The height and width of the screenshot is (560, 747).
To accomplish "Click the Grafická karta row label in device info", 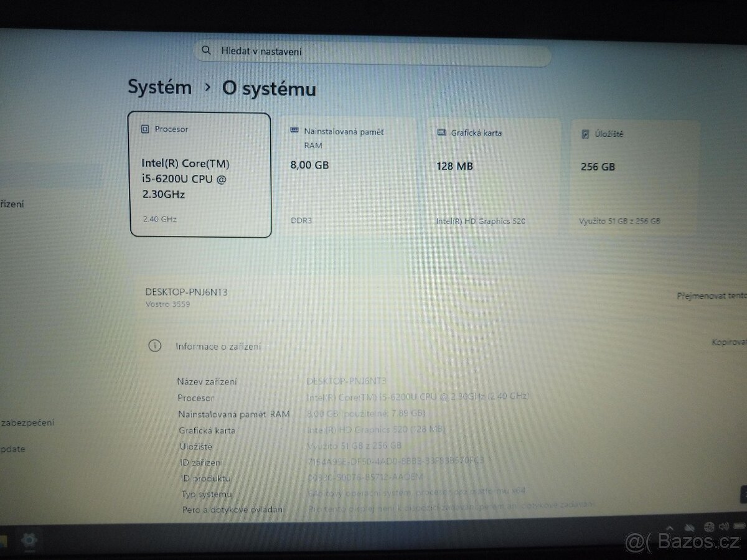I will pyautogui.click(x=207, y=430).
